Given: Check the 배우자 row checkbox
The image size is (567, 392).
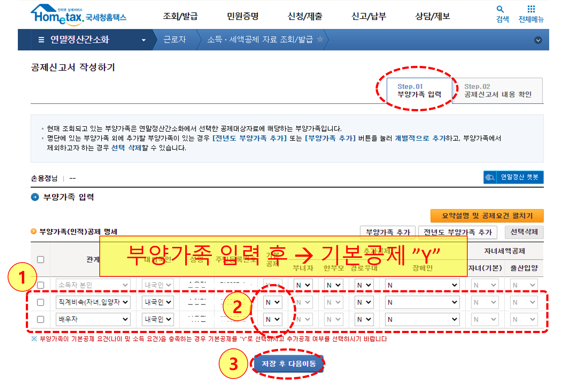Looking at the screenshot, I should pos(41,319).
